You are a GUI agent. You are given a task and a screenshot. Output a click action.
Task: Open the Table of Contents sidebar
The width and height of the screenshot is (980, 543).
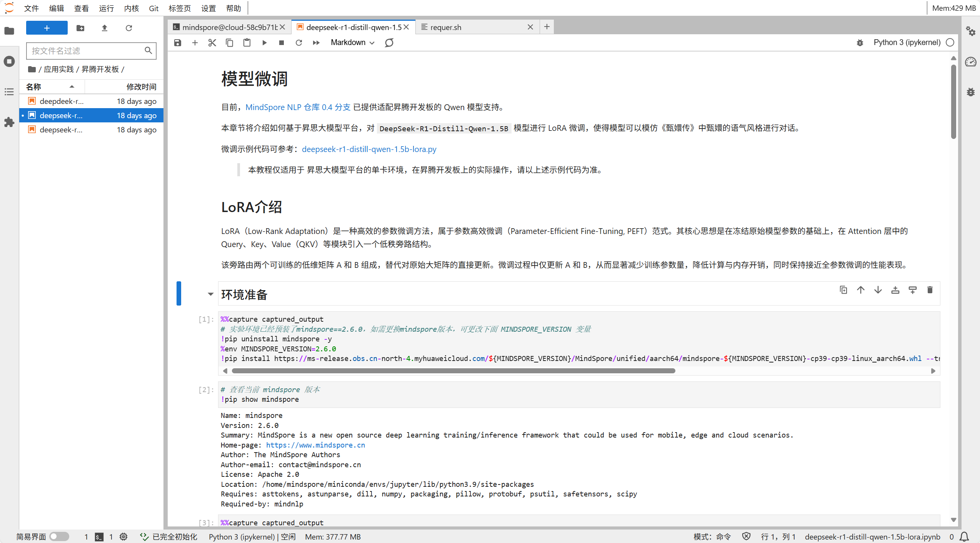click(x=9, y=92)
